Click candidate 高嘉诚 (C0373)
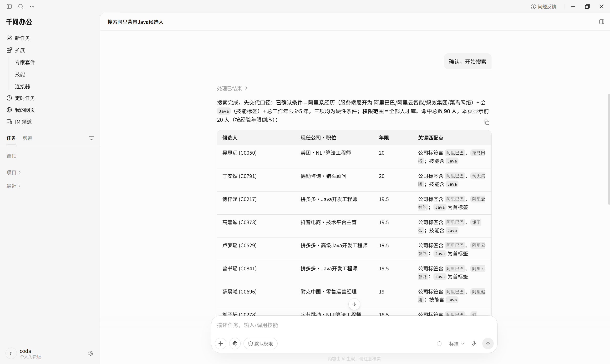The height and width of the screenshot is (364, 610). coord(239,222)
